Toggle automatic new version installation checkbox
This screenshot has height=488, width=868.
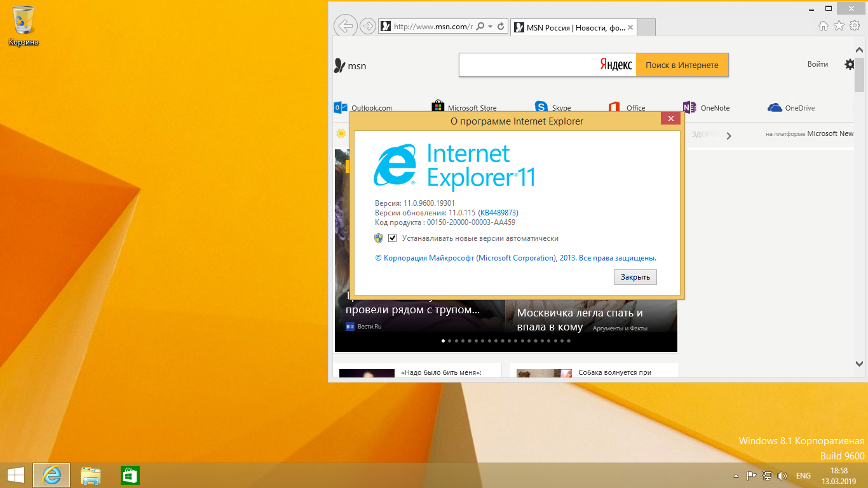click(x=392, y=238)
